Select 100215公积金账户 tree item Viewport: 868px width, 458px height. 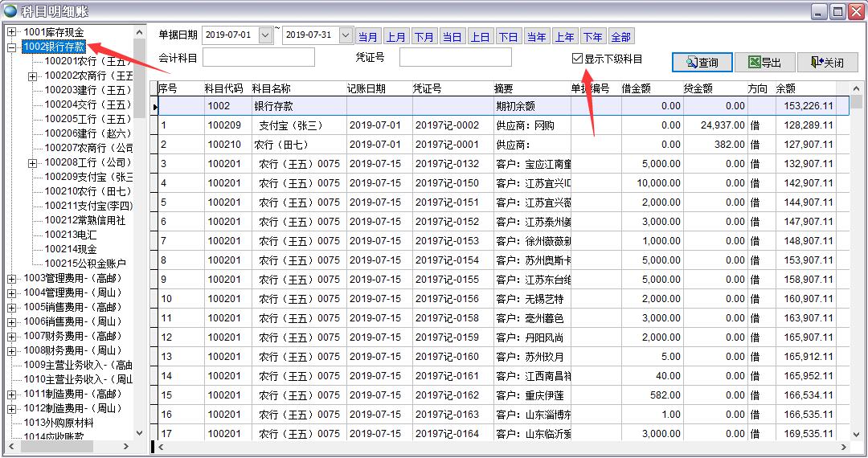tap(85, 264)
